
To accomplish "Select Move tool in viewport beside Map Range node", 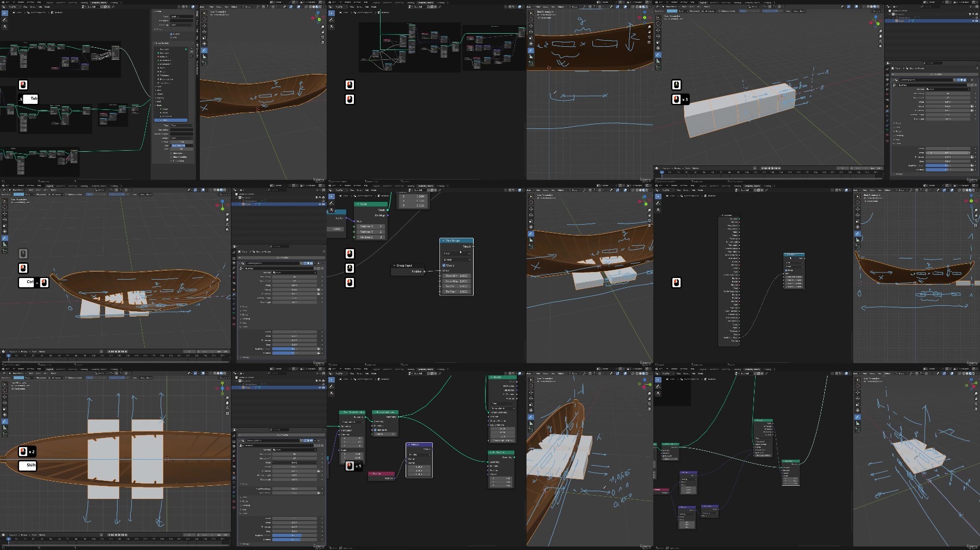I will click(531, 209).
